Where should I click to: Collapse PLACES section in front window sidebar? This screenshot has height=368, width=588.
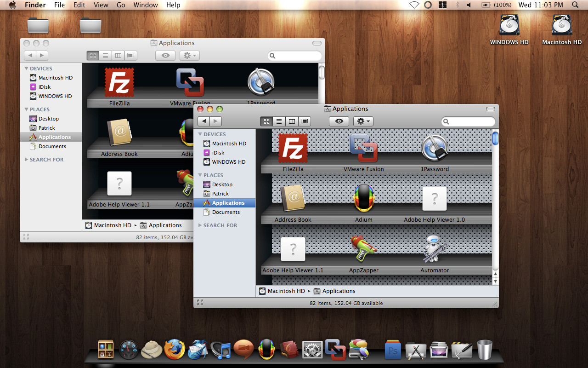[200, 175]
